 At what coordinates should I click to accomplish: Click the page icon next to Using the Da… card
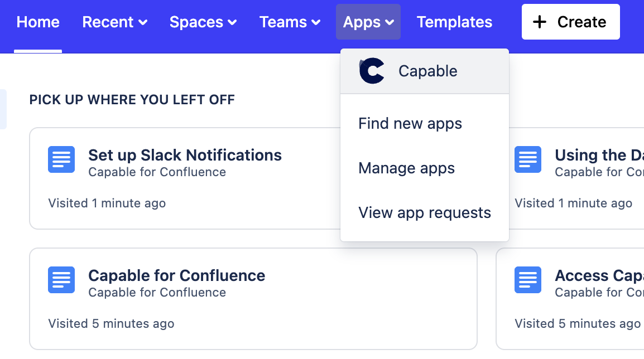[x=527, y=159]
